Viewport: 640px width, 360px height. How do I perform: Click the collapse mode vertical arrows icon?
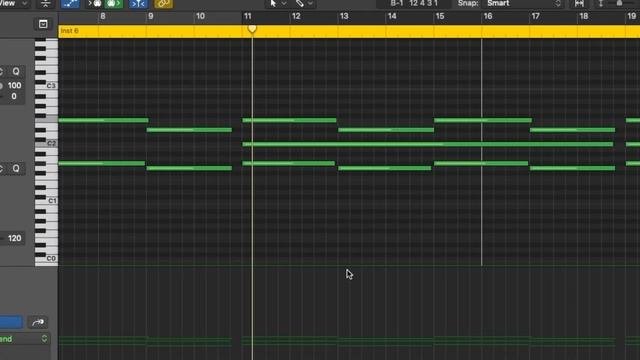click(45, 4)
